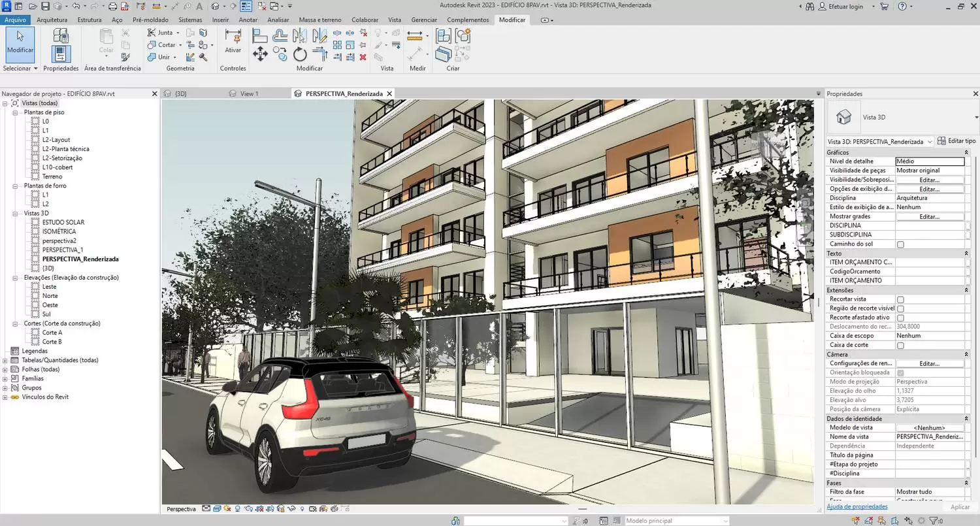Open the L2-Layout floor plan

[x=56, y=140]
